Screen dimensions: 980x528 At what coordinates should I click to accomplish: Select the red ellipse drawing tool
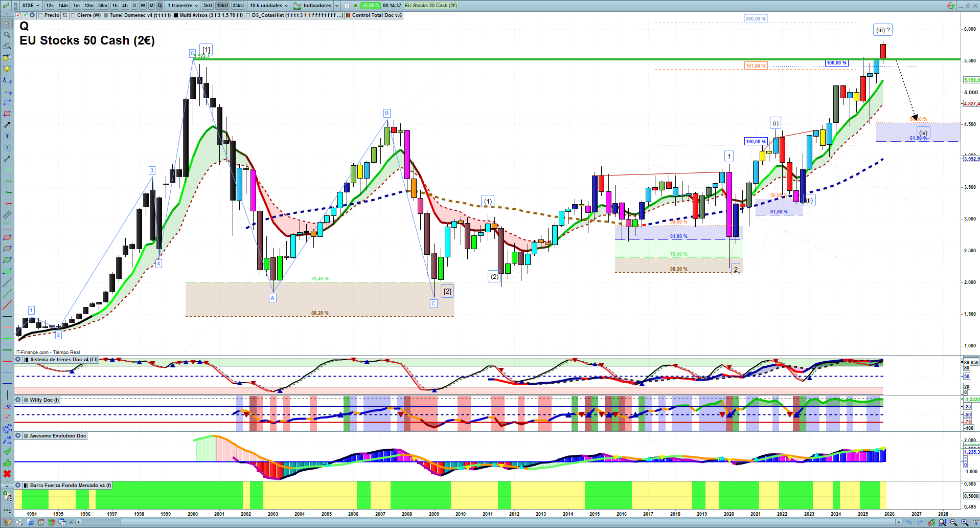click(7, 237)
